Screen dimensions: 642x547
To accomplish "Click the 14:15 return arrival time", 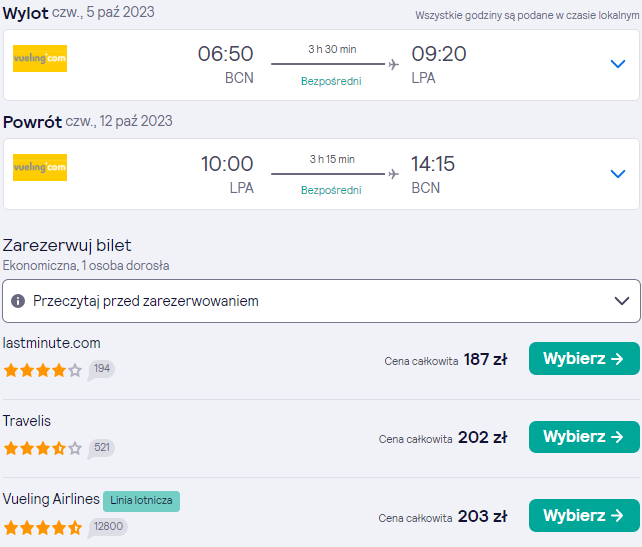I will point(433,164).
